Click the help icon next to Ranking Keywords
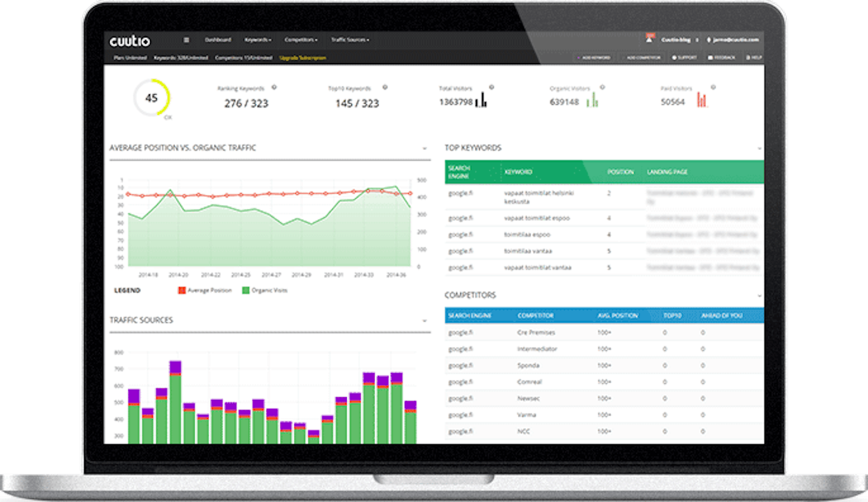This screenshot has height=502, width=868. coord(274,88)
